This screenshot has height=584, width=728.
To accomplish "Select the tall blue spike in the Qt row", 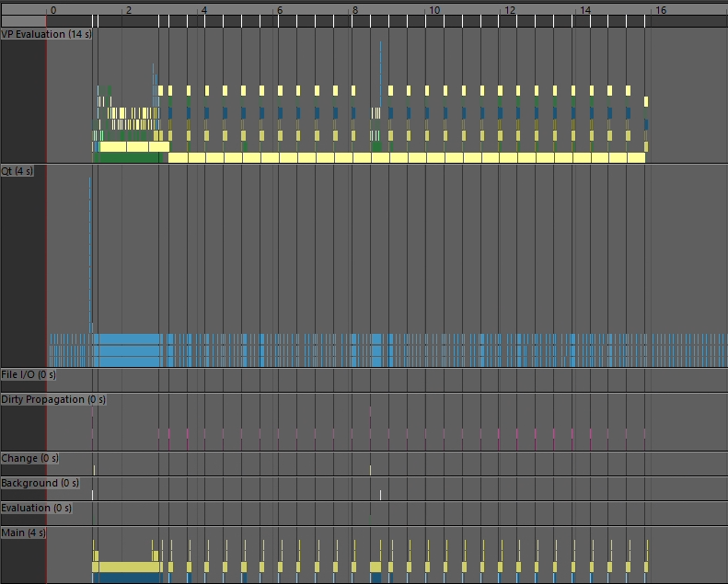I will (90, 255).
